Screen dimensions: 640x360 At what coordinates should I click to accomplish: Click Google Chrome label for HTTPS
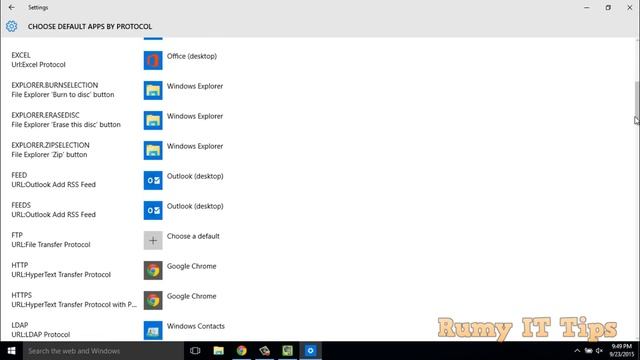pyautogui.click(x=191, y=296)
